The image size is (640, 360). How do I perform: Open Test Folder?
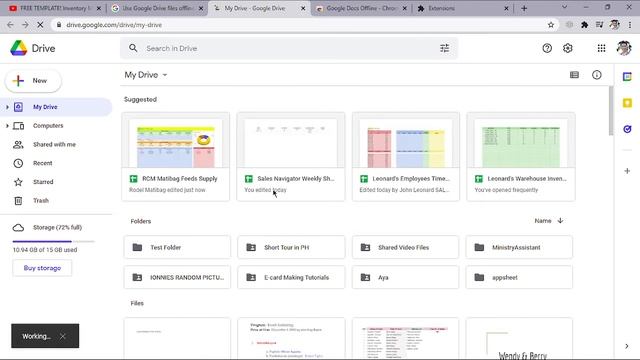[177, 247]
